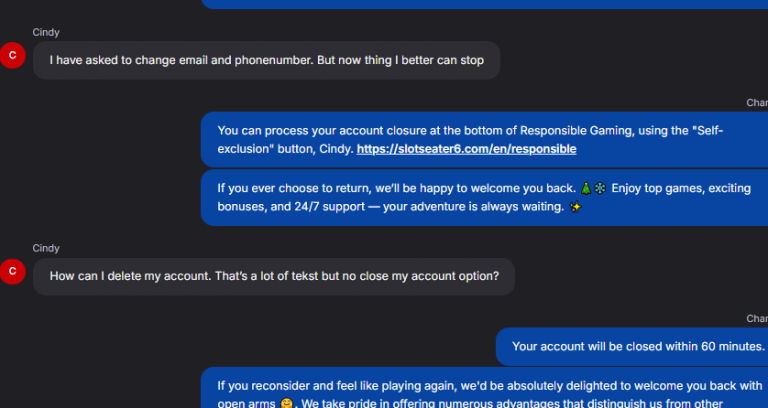Click the agent name above the account closure instructions
768x408 pixels.
[757, 102]
